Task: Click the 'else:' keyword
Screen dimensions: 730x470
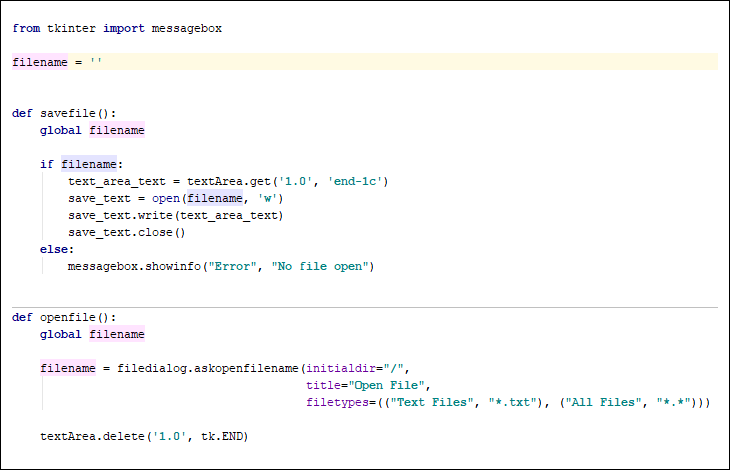Action: (57, 249)
